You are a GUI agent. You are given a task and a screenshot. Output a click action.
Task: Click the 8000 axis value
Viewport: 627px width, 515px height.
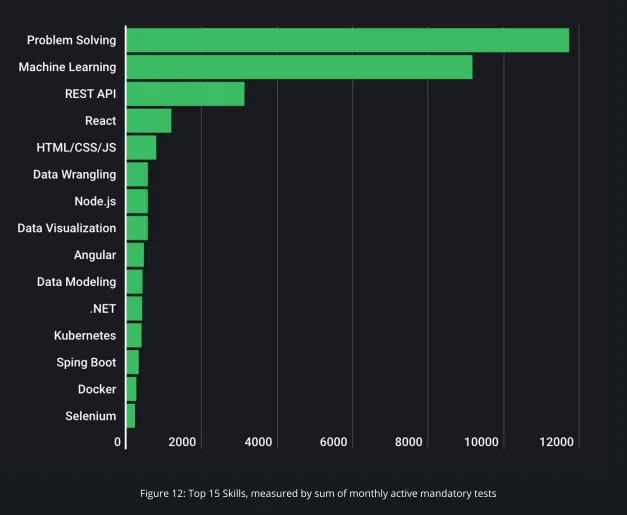409,442
